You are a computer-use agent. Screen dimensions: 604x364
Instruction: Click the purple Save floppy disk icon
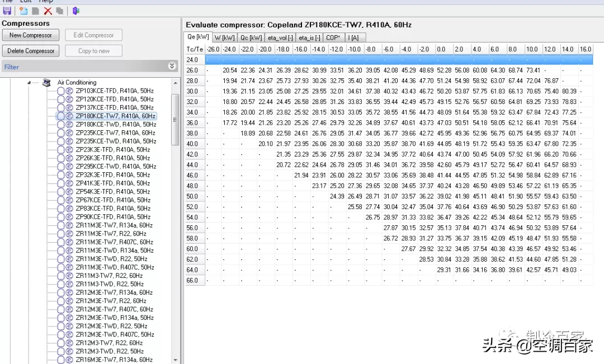(7, 11)
